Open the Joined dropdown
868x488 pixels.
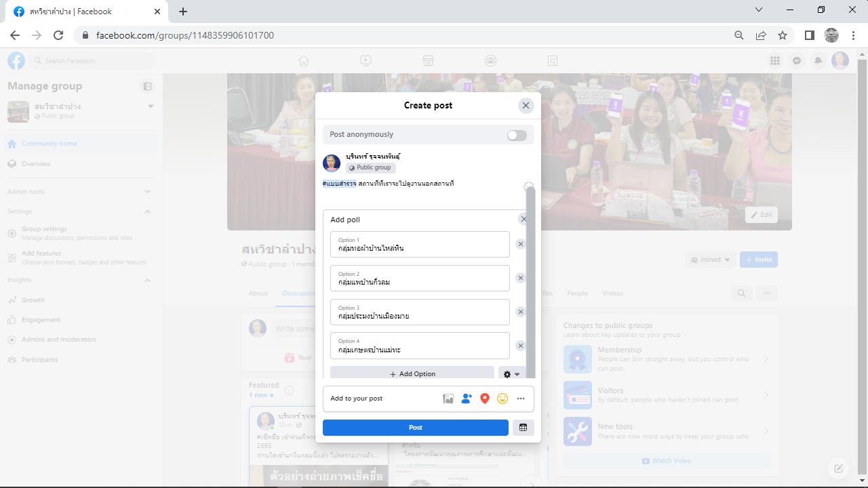coord(711,260)
